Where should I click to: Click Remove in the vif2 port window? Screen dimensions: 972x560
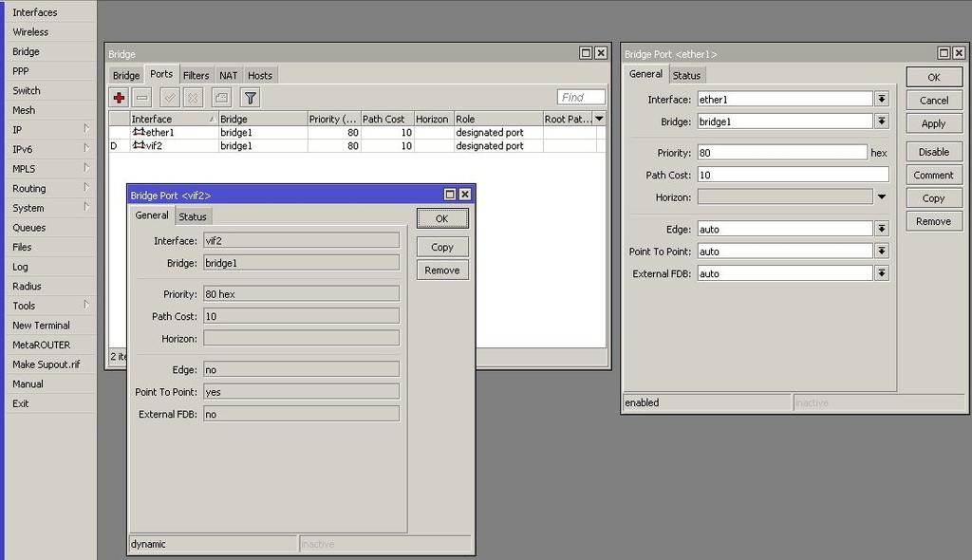point(442,271)
